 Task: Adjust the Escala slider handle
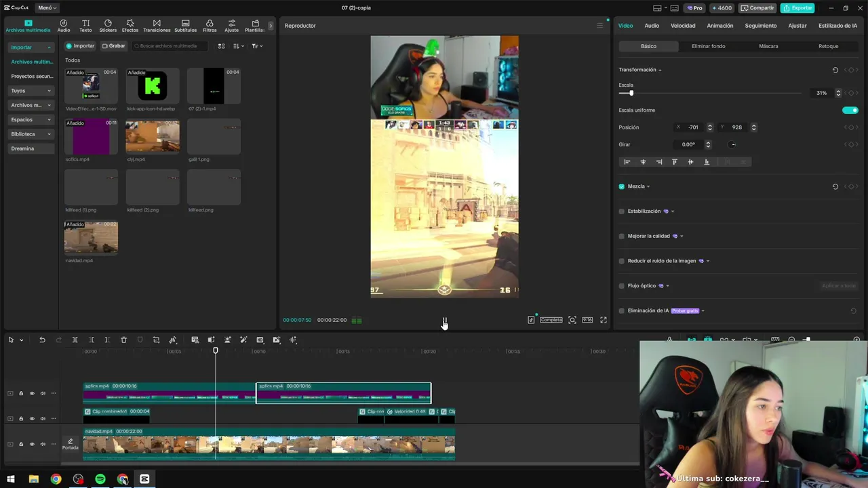[x=631, y=93]
